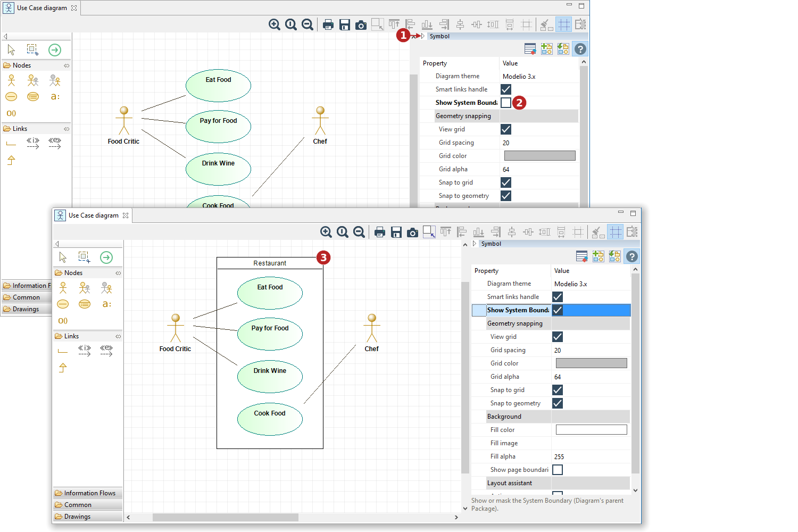Click the Cook Food use case in Restaurant

pos(270,419)
